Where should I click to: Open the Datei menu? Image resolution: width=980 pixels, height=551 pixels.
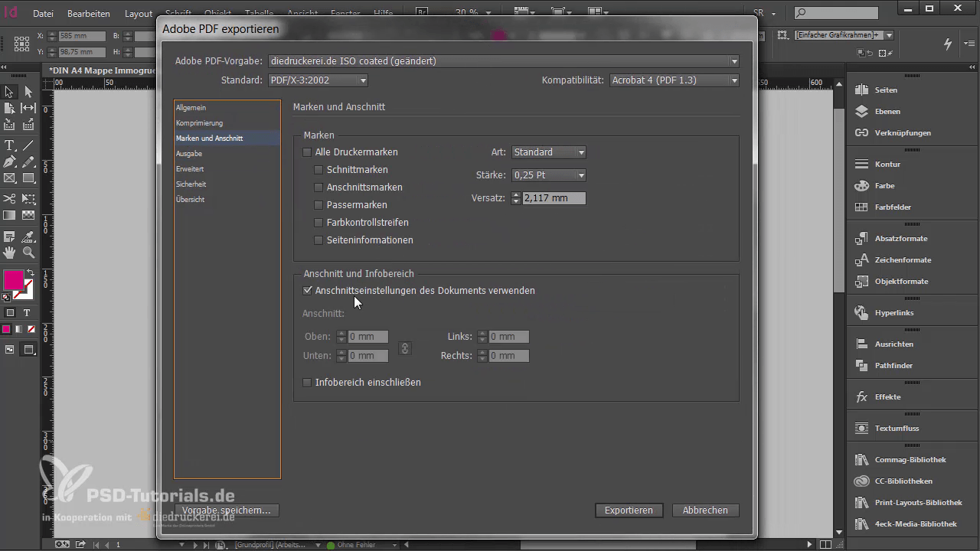pyautogui.click(x=43, y=14)
